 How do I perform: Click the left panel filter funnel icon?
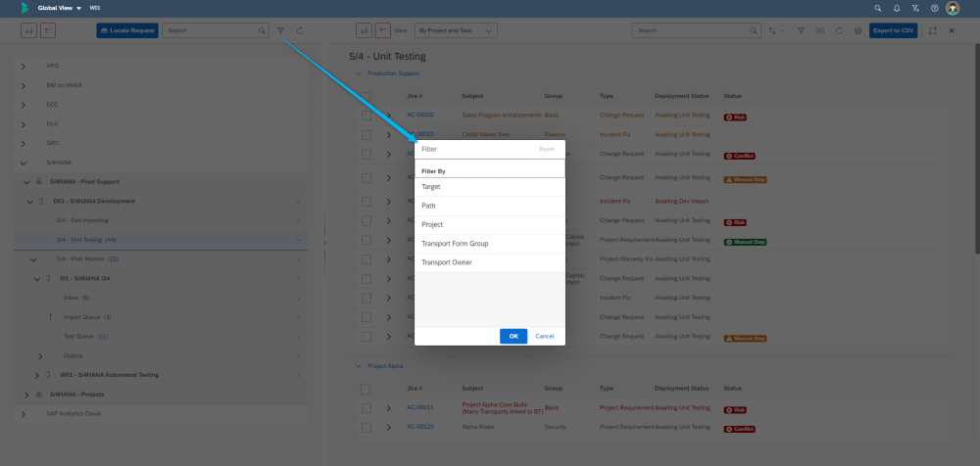[x=280, y=30]
